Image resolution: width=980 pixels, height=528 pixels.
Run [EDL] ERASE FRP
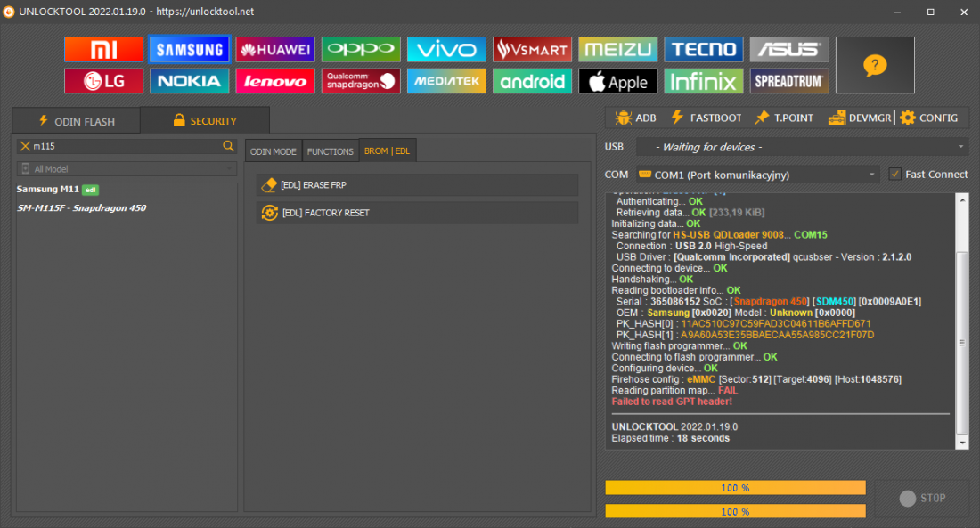click(417, 185)
